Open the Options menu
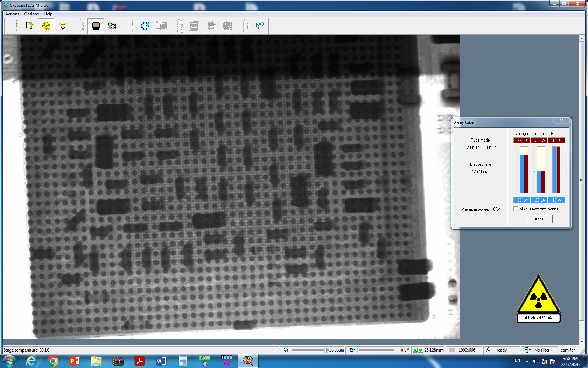The width and height of the screenshot is (588, 368). [x=31, y=14]
